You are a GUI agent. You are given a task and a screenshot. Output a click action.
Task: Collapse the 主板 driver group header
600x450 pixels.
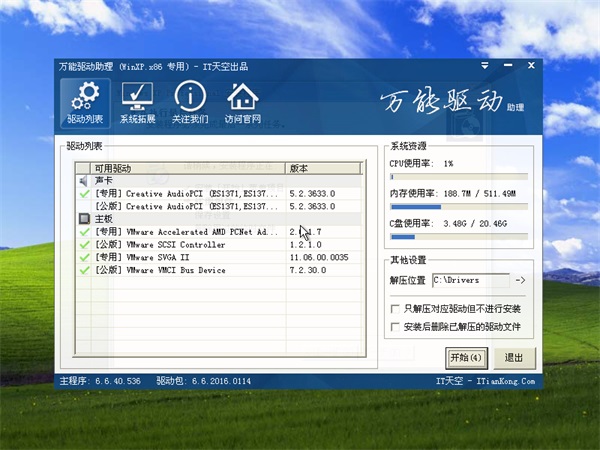pos(104,218)
